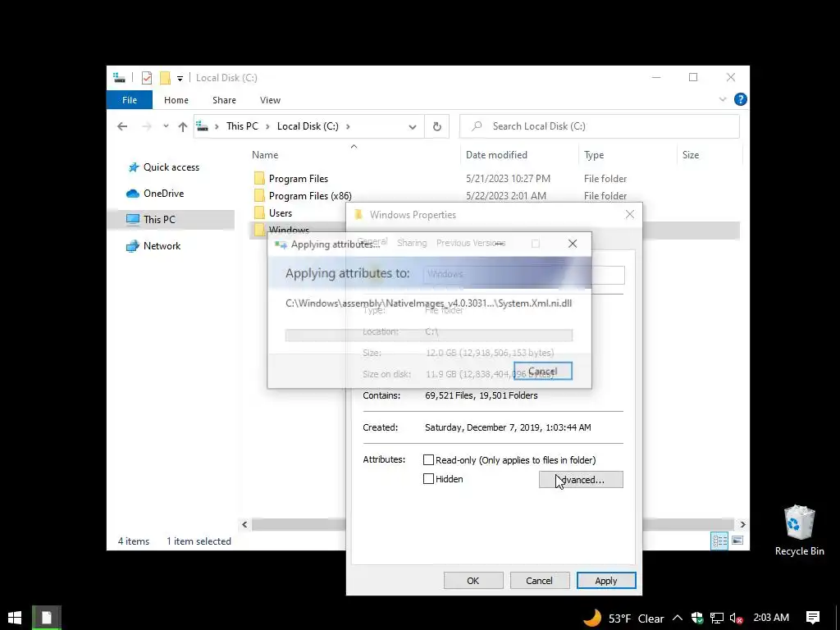Select Quick access in navigation pane
Image resolution: width=840 pixels, height=630 pixels.
[171, 167]
